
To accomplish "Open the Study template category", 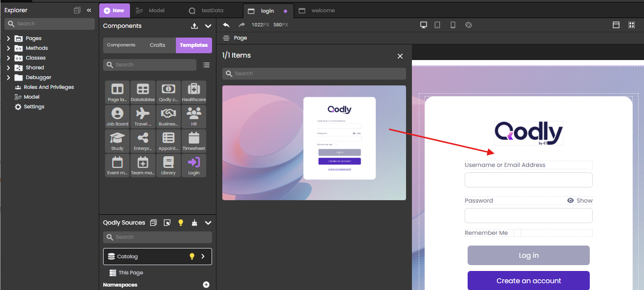I will (117, 141).
